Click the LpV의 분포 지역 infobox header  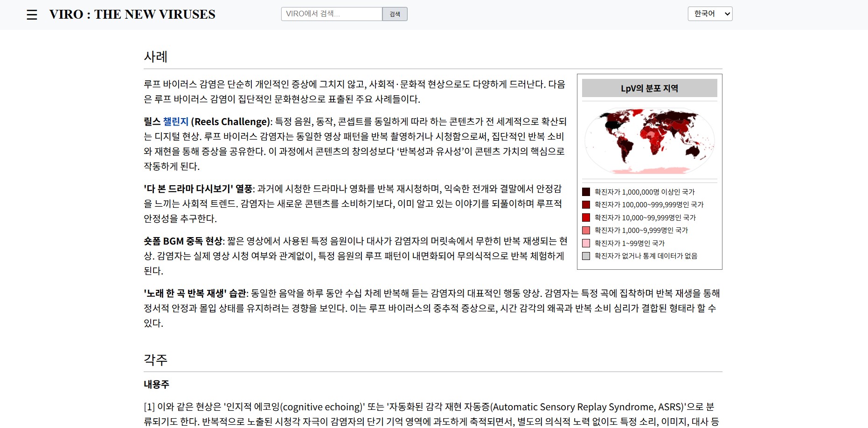(649, 88)
